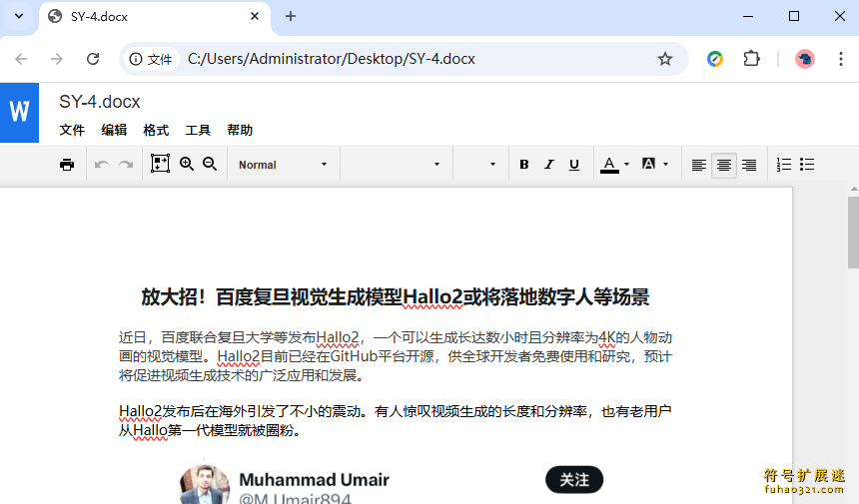Open the highlight color dropdown arrow
The height and width of the screenshot is (504, 859).
[665, 164]
